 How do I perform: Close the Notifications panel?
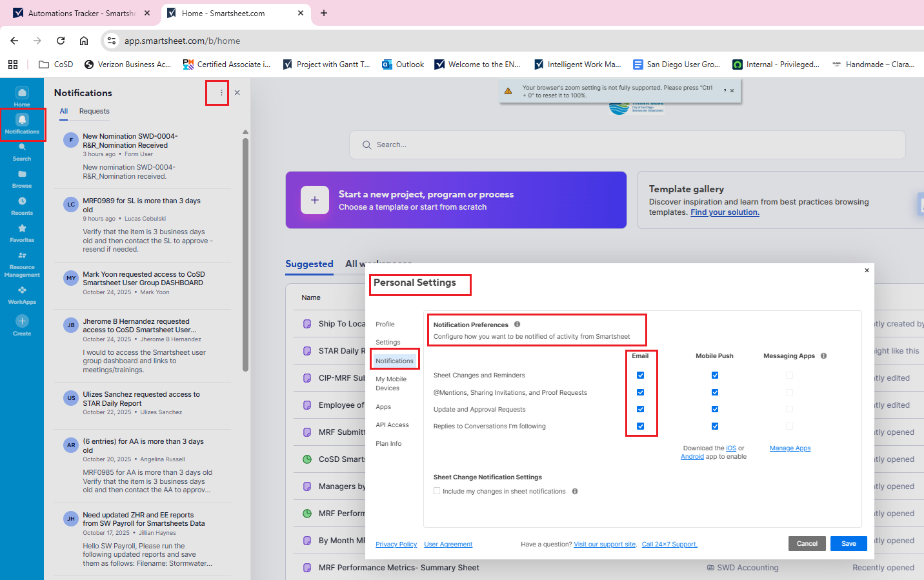coord(237,93)
